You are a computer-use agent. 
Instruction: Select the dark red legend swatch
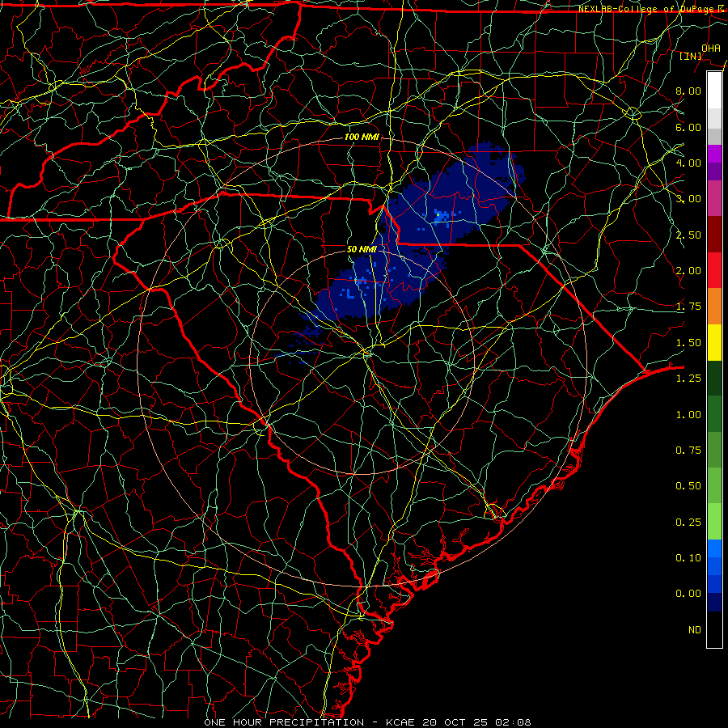coord(714,235)
